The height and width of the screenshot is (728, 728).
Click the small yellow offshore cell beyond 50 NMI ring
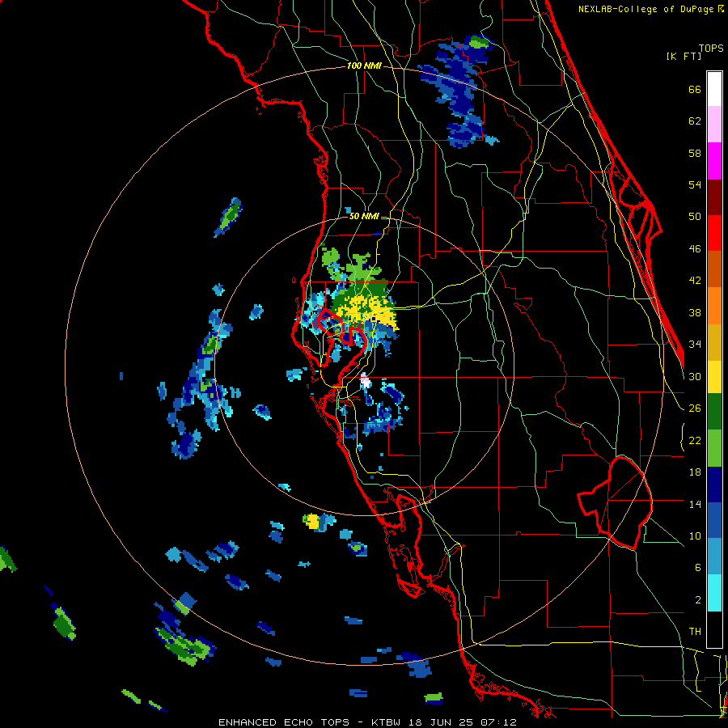[x=312, y=521]
